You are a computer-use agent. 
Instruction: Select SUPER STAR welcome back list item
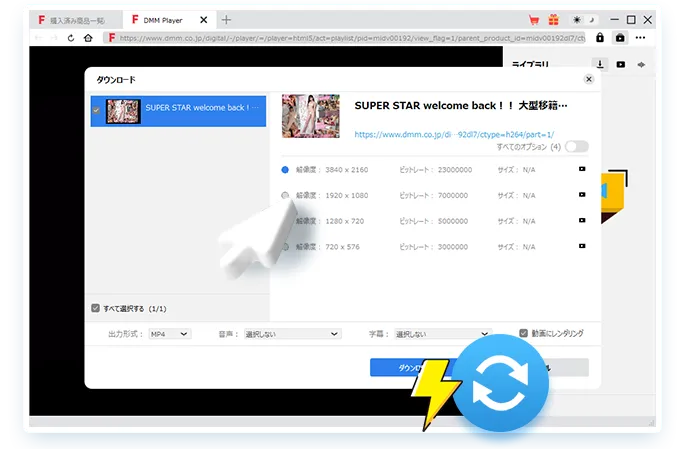pos(178,111)
